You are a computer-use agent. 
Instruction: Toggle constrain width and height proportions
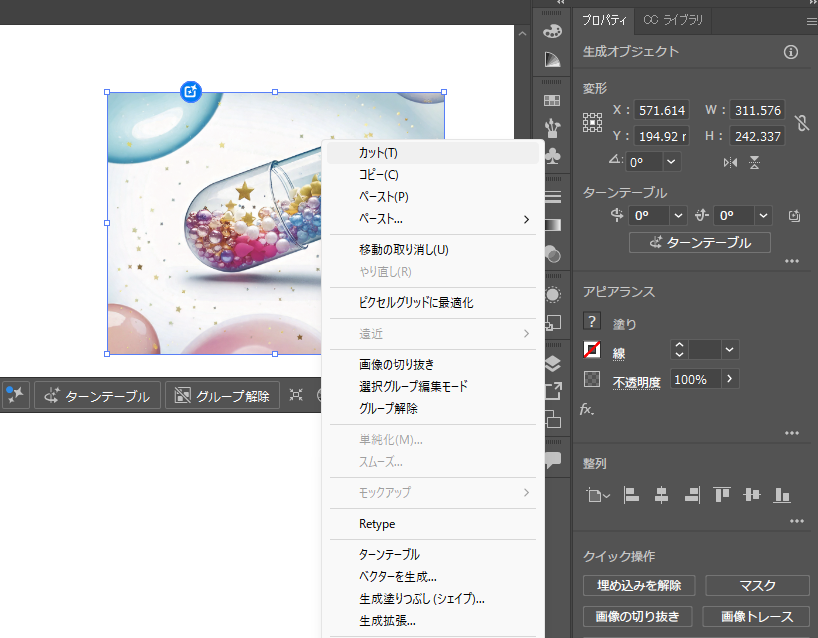(799, 123)
